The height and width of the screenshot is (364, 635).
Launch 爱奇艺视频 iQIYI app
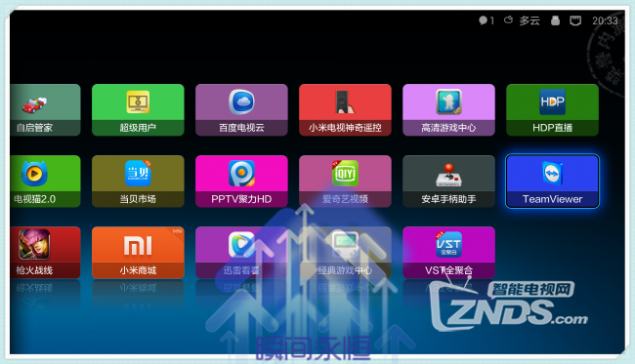click(x=345, y=182)
